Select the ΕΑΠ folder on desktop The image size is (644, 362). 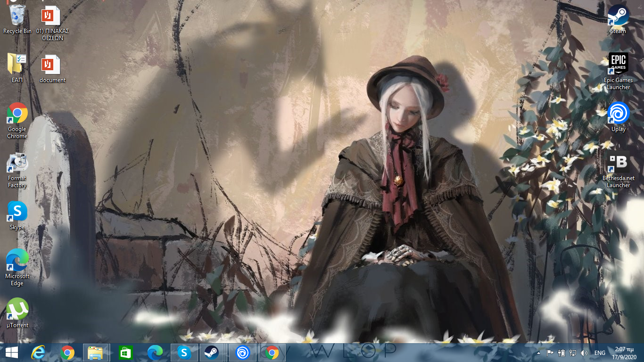click(x=17, y=66)
